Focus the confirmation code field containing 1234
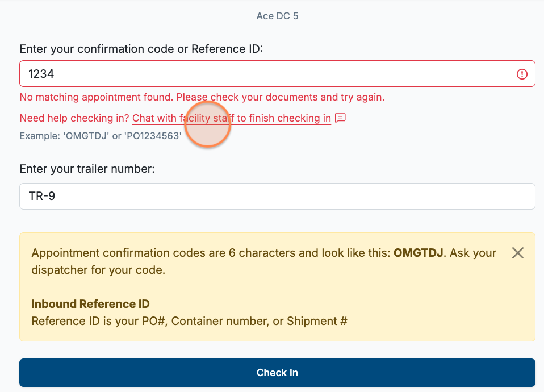 [277, 74]
